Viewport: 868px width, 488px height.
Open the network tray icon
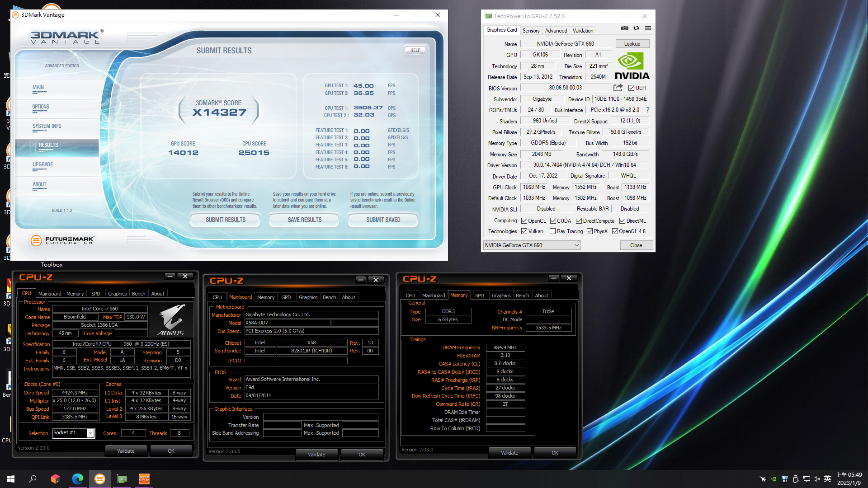pyautogui.click(x=806, y=479)
